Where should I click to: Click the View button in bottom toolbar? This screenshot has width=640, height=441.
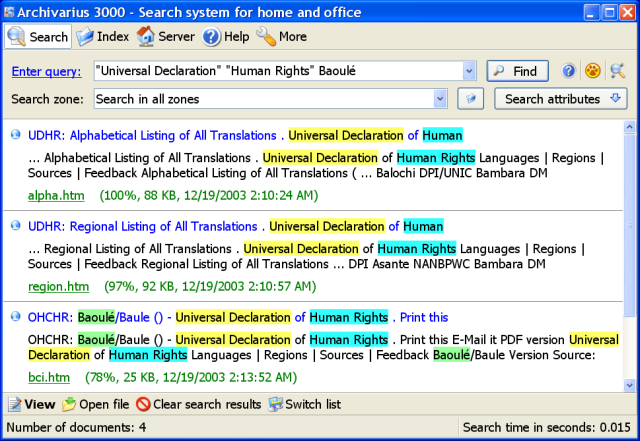pyautogui.click(x=32, y=404)
